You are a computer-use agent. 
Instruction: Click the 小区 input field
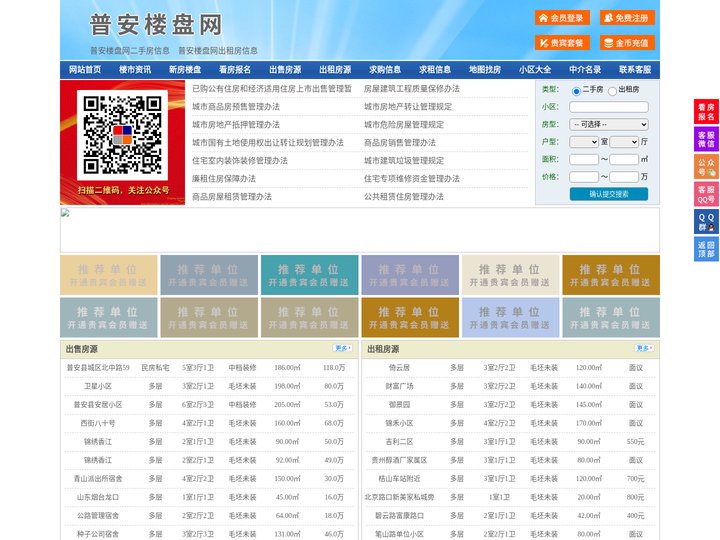609,107
